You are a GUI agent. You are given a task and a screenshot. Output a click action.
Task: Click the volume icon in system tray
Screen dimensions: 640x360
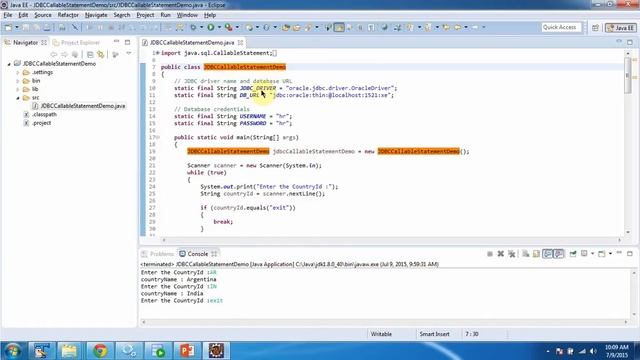[593, 351]
